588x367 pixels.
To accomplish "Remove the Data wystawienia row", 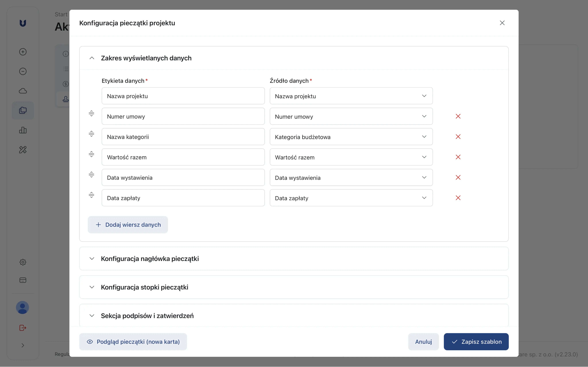I will pyautogui.click(x=458, y=177).
